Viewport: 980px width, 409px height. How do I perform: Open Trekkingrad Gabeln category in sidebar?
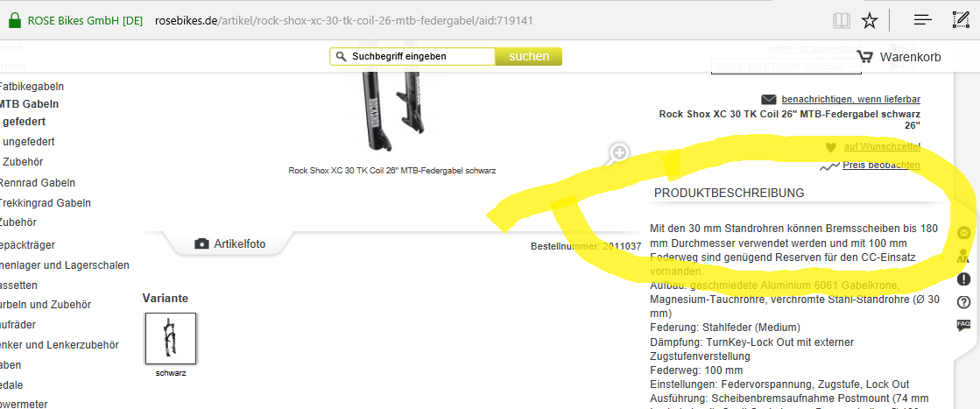click(x=45, y=202)
